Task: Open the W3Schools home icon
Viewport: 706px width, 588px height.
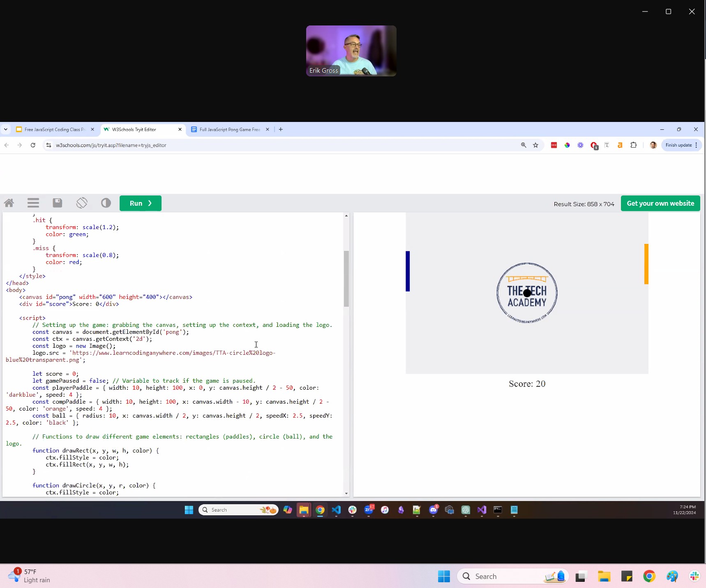Action: click(9, 203)
